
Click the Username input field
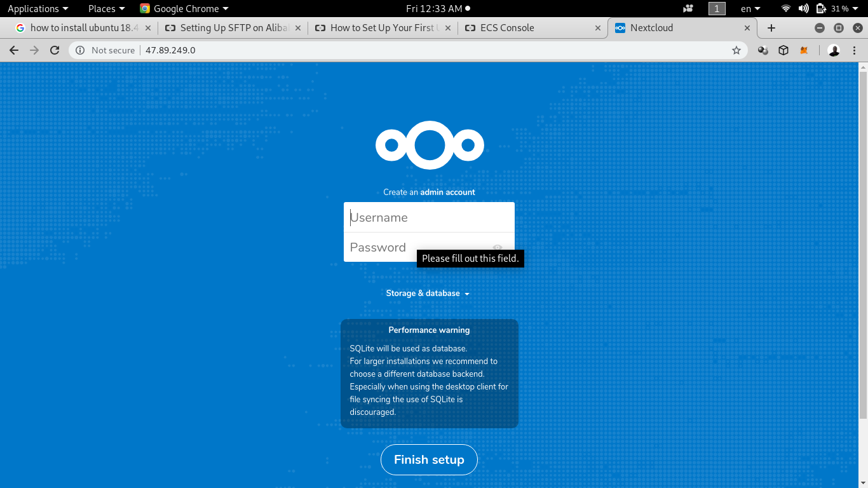(x=429, y=217)
